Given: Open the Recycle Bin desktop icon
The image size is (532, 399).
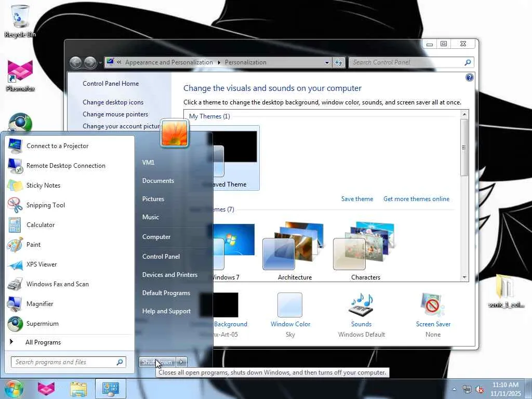Looking at the screenshot, I should (x=20, y=20).
